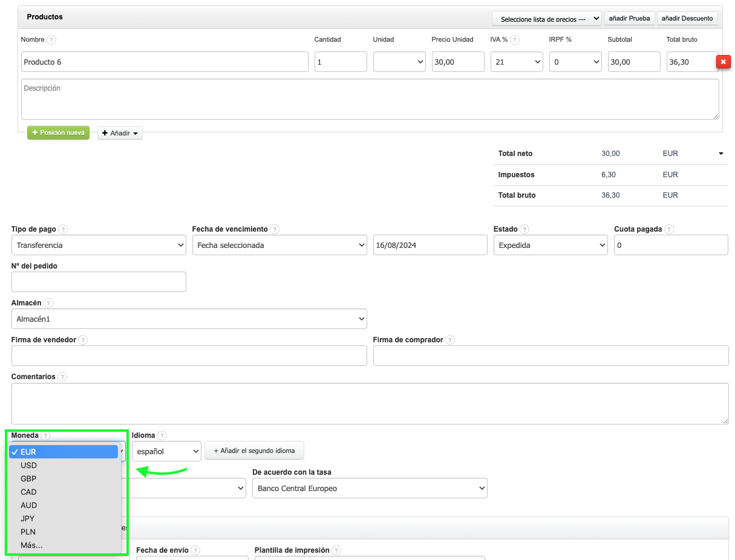
Task: Click help icon next to Almacén
Action: coord(48,303)
